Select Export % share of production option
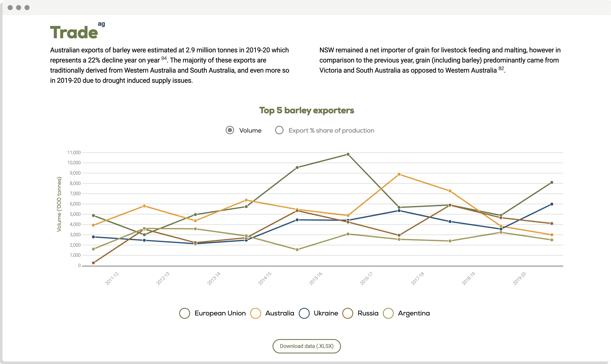The image size is (611, 364). click(279, 130)
